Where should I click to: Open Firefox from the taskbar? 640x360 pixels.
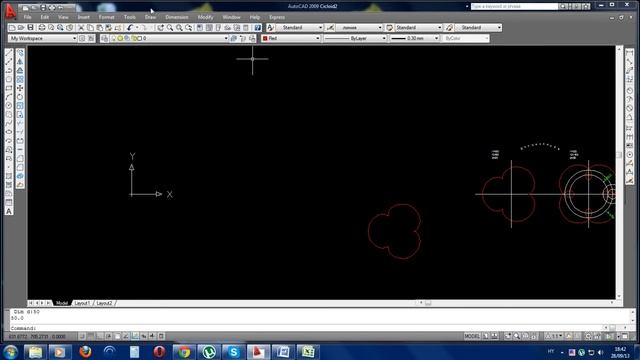85,352
